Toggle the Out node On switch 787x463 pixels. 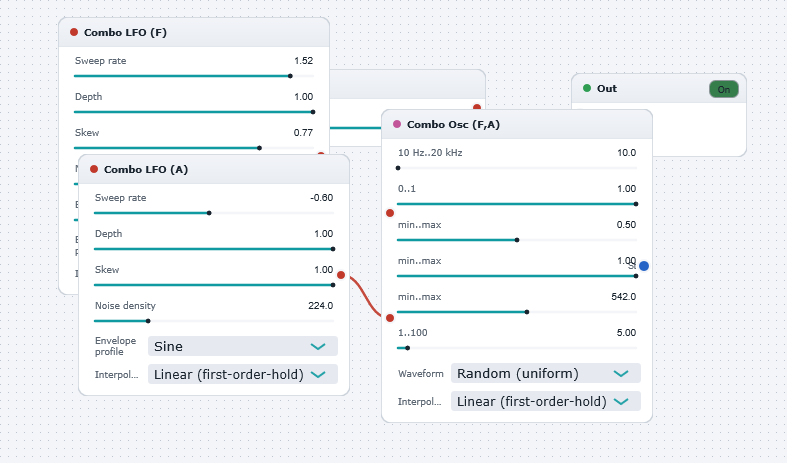pos(724,89)
